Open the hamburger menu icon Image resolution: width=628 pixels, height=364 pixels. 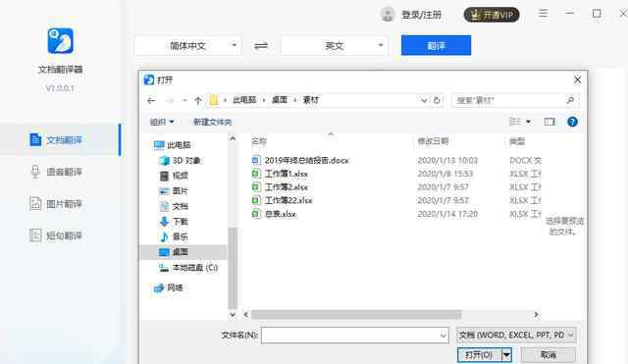click(543, 14)
